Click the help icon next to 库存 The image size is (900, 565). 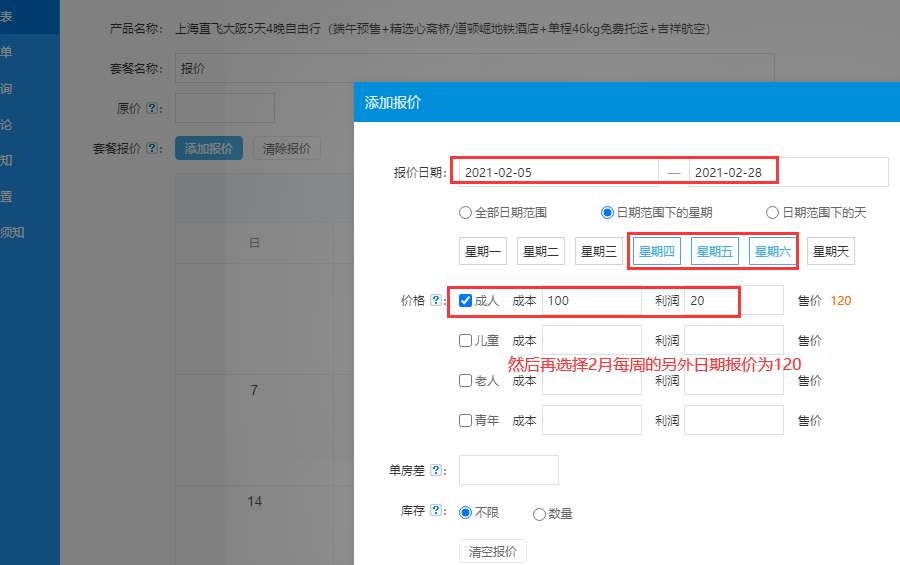coord(436,512)
